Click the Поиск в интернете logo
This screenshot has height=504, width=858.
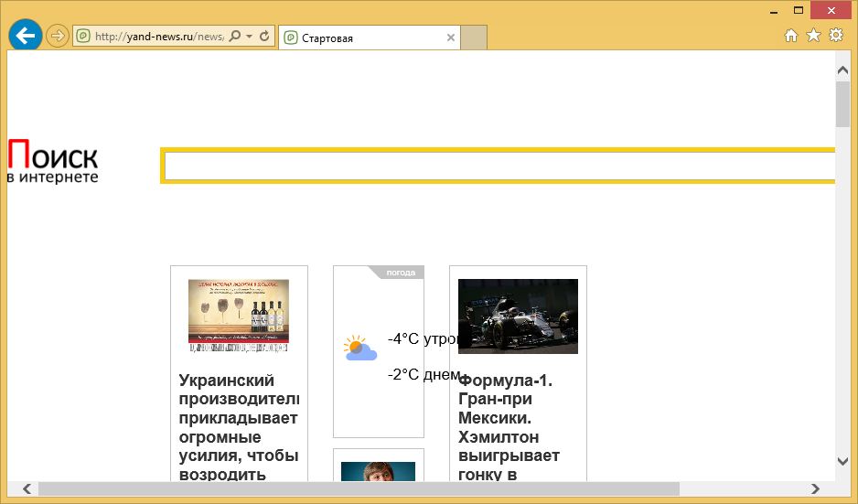[52, 161]
